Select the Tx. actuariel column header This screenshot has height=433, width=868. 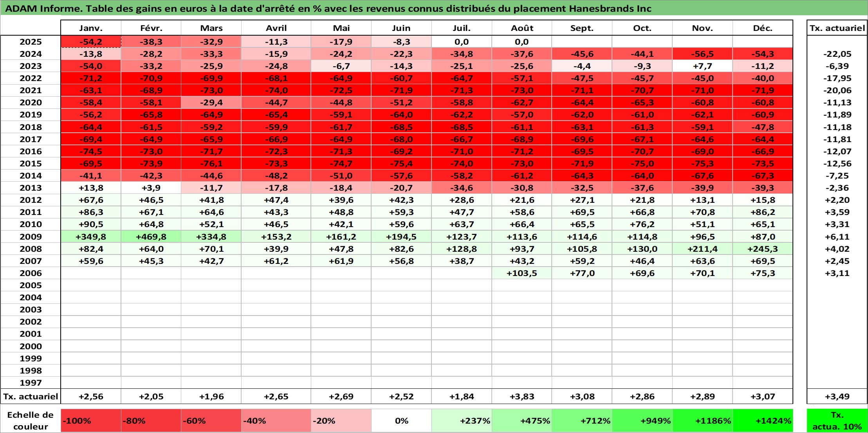click(837, 28)
